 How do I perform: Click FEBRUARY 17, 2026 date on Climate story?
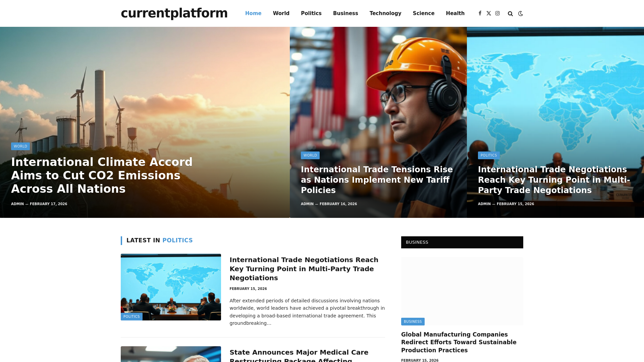click(x=49, y=204)
